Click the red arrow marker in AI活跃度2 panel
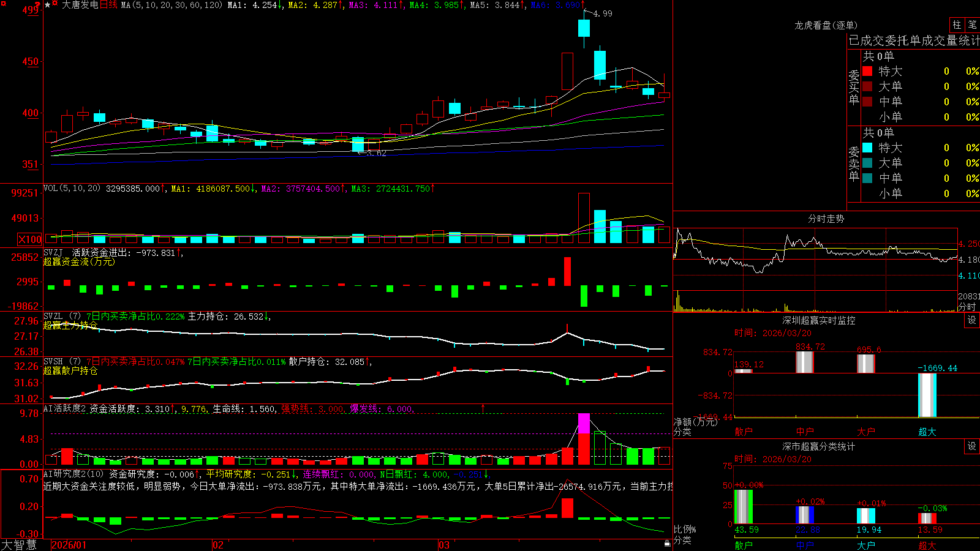Viewport: 980px width, 551px height. point(483,408)
